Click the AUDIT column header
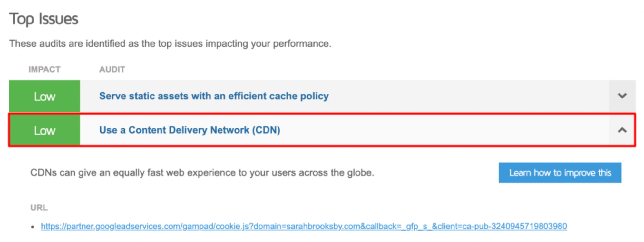 112,70
